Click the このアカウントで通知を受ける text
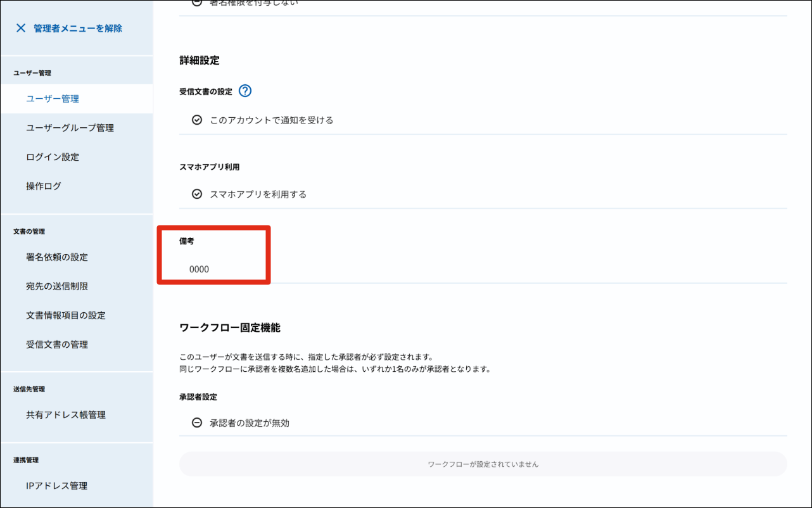 coord(271,120)
